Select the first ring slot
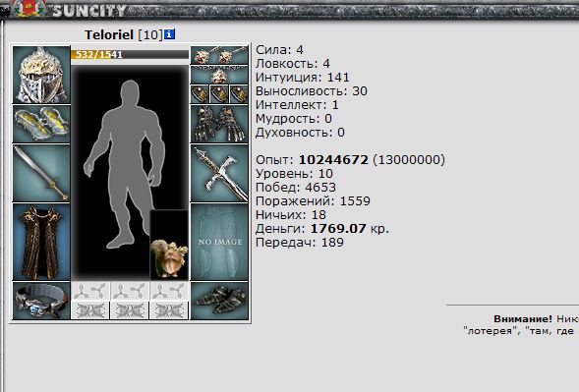The width and height of the screenshot is (579, 392). click(x=200, y=94)
